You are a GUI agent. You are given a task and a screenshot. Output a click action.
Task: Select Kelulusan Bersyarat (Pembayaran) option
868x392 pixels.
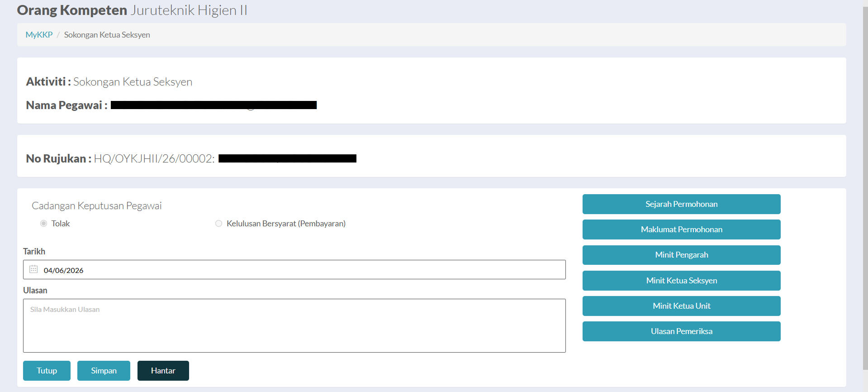click(x=218, y=224)
